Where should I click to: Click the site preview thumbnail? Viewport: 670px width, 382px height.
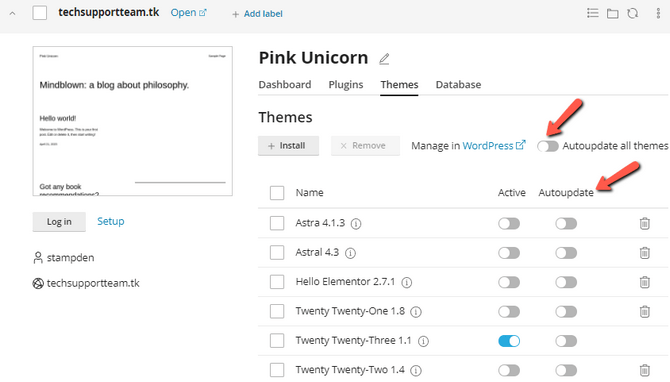(x=132, y=121)
